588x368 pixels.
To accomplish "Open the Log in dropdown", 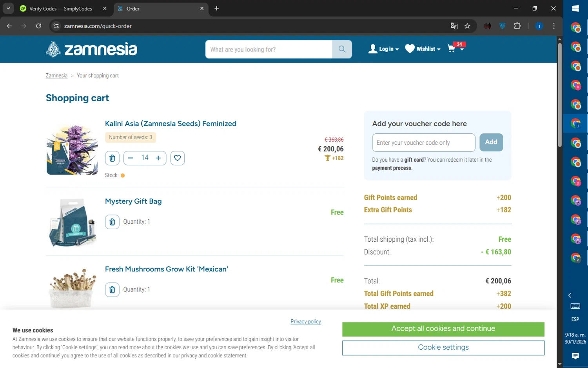I will pyautogui.click(x=383, y=49).
